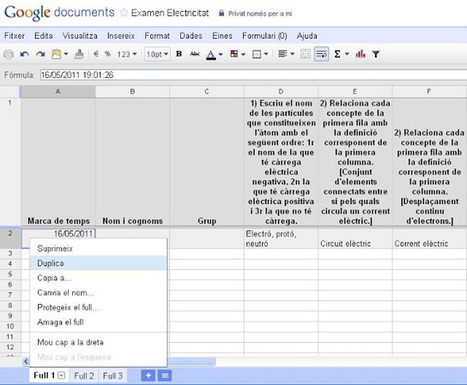Image resolution: width=467 pixels, height=385 pixels.
Task: Switch to the Full 2 sheet tab
Action: click(84, 376)
